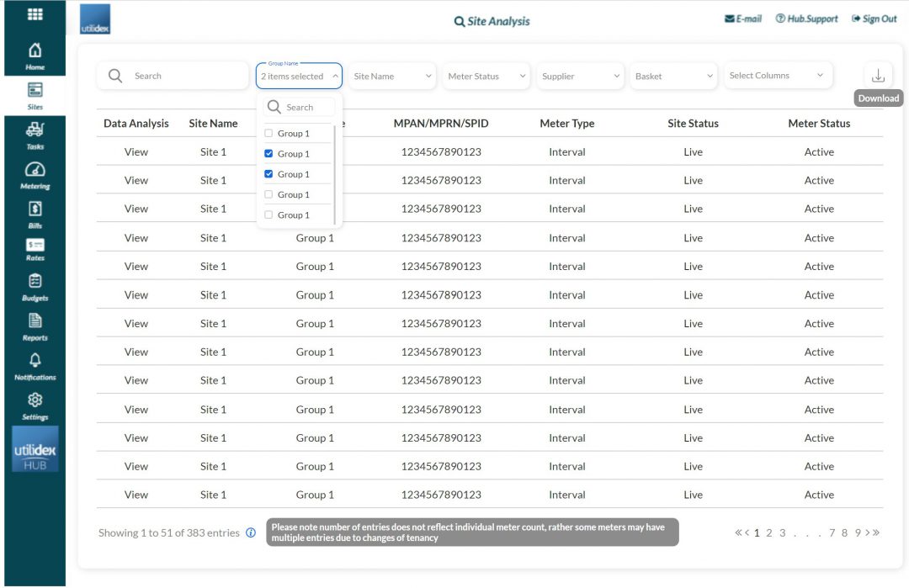This screenshot has height=588, width=909.
Task: Open the Supplier filter dropdown
Action: click(580, 76)
